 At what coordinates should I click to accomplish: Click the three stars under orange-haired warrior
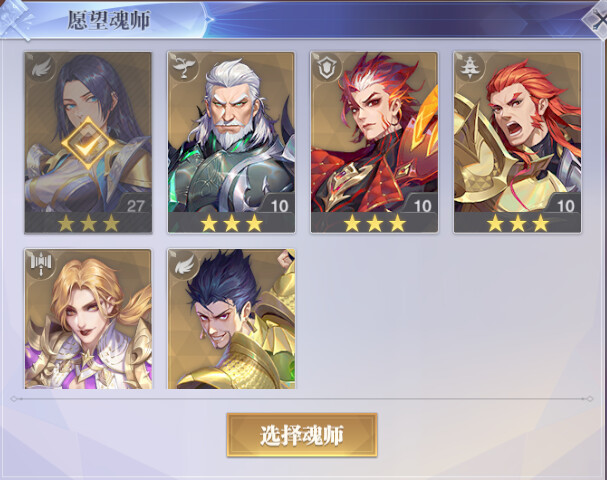click(x=518, y=223)
